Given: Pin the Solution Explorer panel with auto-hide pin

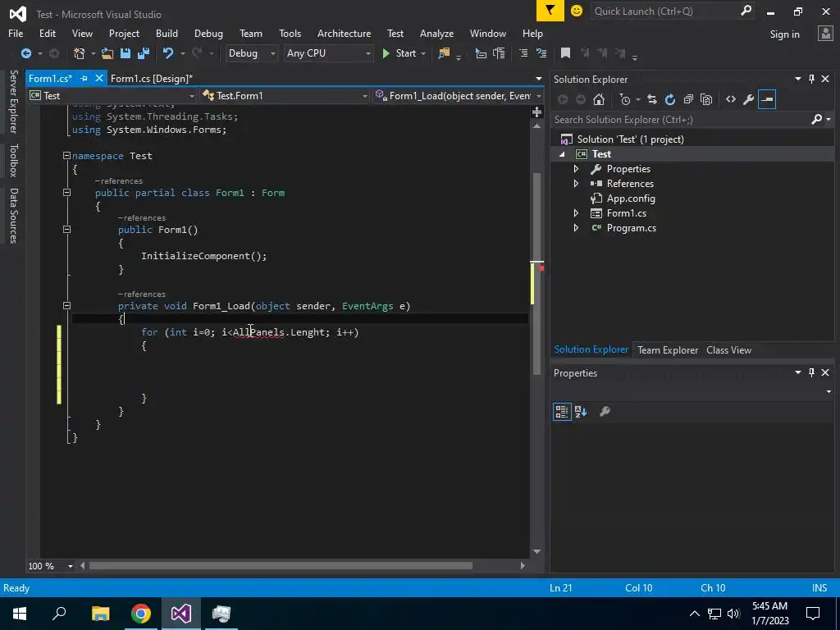Looking at the screenshot, I should 811,79.
